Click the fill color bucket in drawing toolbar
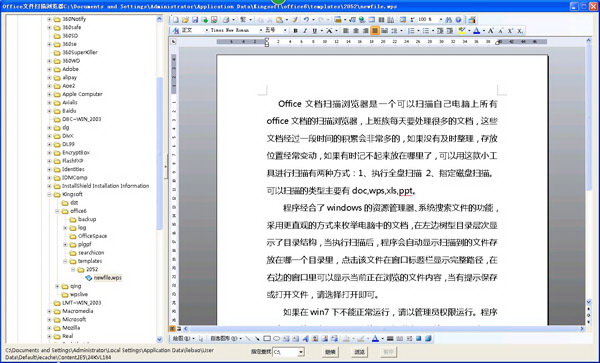The height and width of the screenshot is (363, 600). [x=346, y=339]
